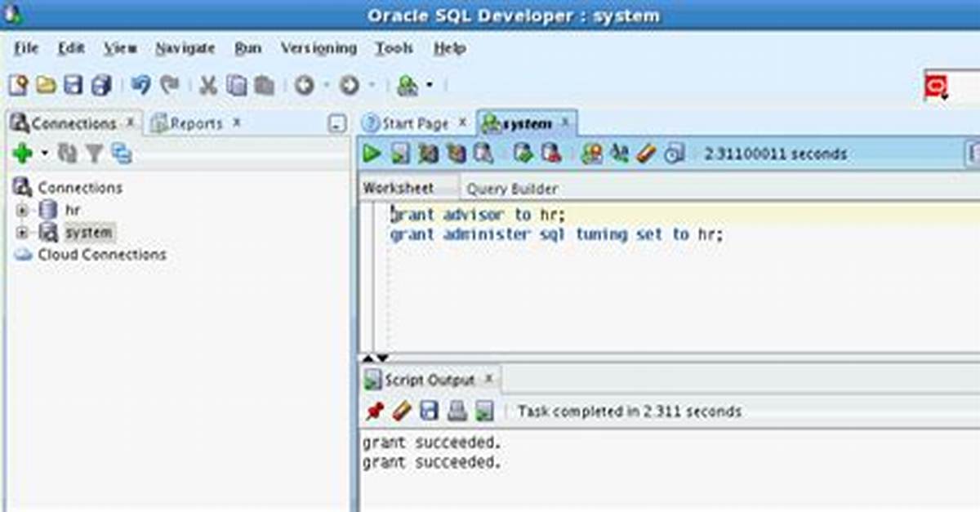Viewport: 980px width, 512px height.
Task: Open a file with the folder icon
Action: coord(46,85)
